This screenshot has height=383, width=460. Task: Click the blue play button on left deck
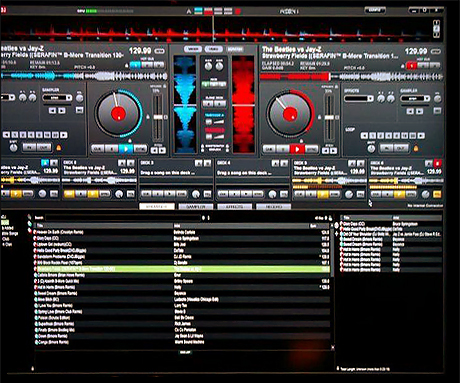tap(126, 149)
